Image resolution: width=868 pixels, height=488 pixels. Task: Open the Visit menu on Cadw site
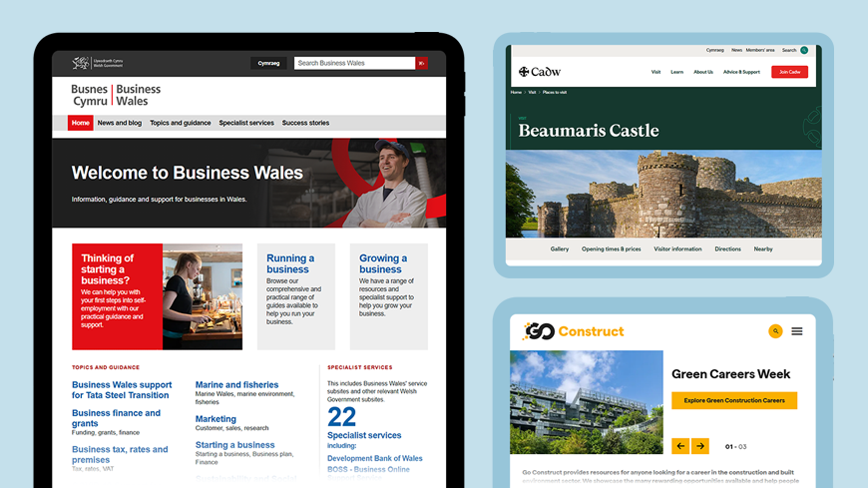[655, 72]
